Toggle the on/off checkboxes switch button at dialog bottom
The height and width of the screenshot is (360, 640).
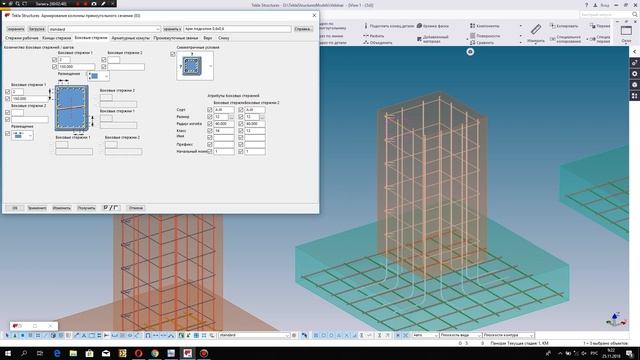pyautogui.click(x=111, y=208)
